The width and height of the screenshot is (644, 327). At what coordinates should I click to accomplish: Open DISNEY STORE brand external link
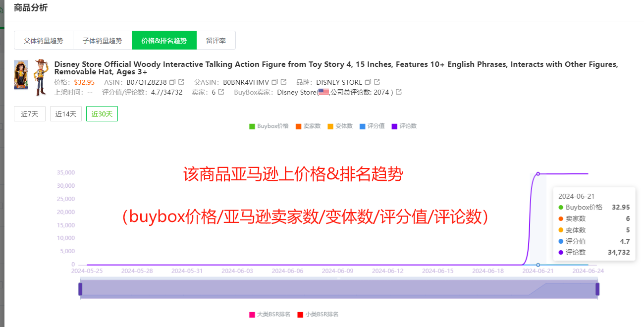pyautogui.click(x=377, y=82)
